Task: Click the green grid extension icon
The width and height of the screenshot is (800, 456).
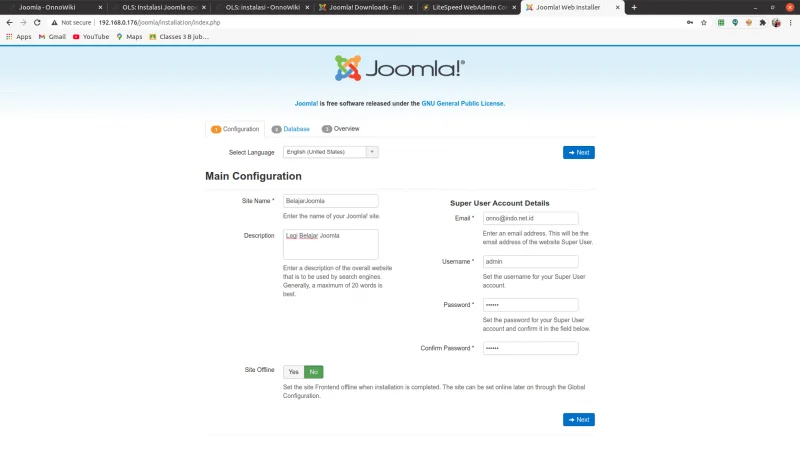Action: click(721, 22)
